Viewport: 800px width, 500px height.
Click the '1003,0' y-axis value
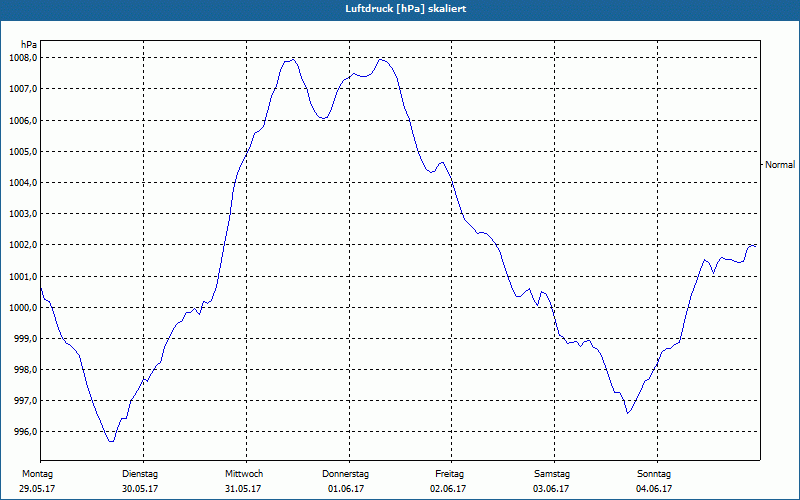pyautogui.click(x=23, y=214)
